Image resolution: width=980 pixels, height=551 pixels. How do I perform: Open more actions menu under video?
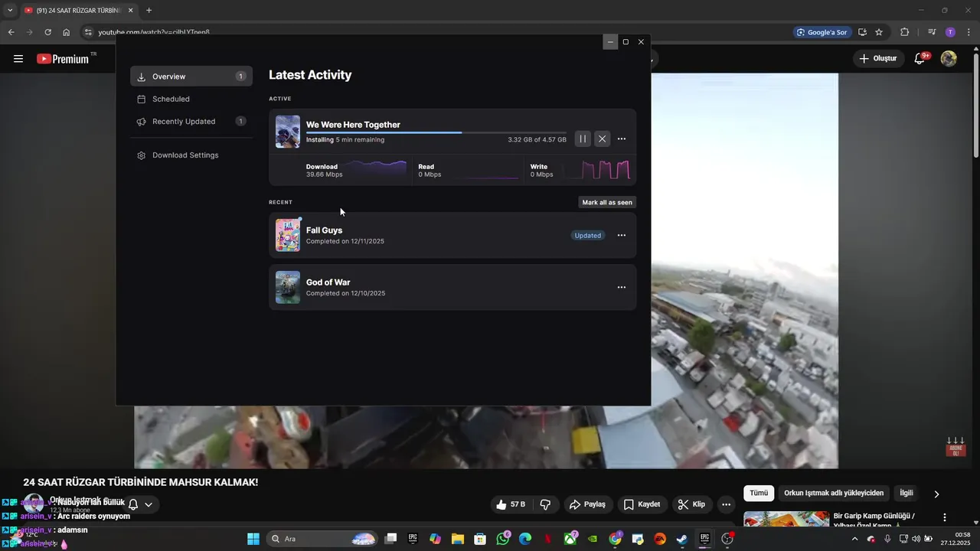726,504
